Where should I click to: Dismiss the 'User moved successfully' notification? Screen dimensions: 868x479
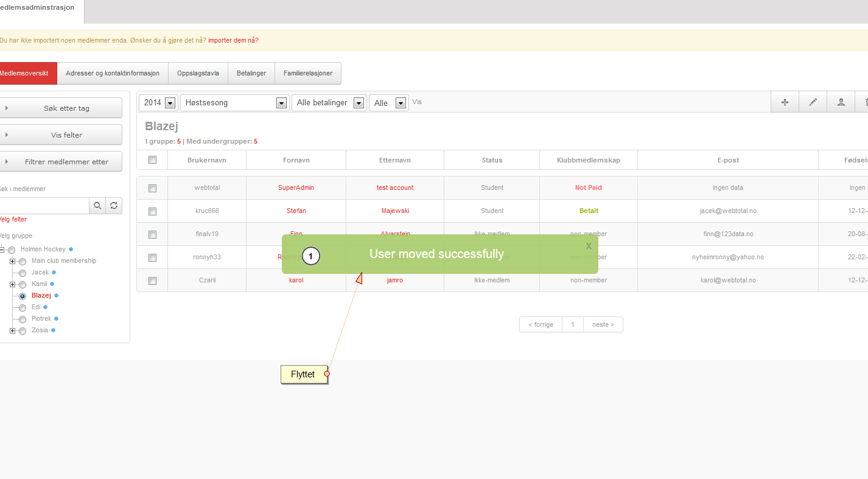(589, 246)
